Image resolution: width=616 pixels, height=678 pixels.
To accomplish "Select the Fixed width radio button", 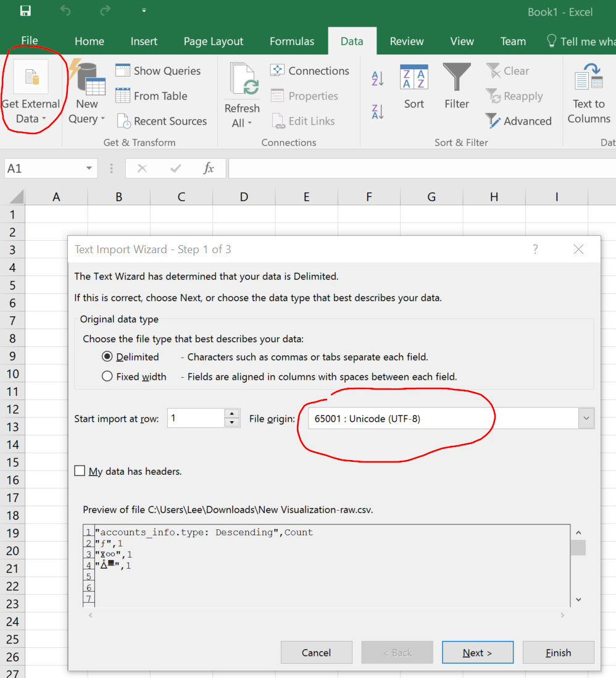I will [107, 376].
